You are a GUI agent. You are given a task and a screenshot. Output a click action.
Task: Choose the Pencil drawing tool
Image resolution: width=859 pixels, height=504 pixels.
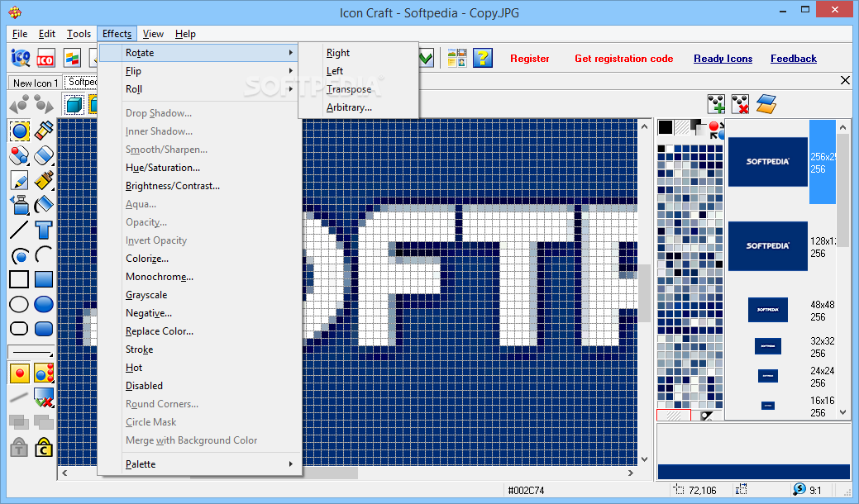tap(19, 180)
